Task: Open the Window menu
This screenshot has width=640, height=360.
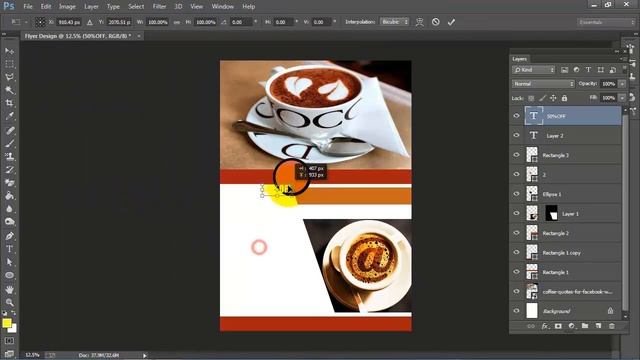Action: coord(222,7)
